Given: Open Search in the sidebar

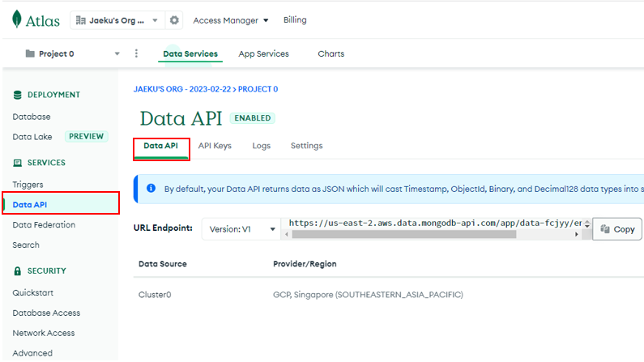Looking at the screenshot, I should pyautogui.click(x=26, y=245).
